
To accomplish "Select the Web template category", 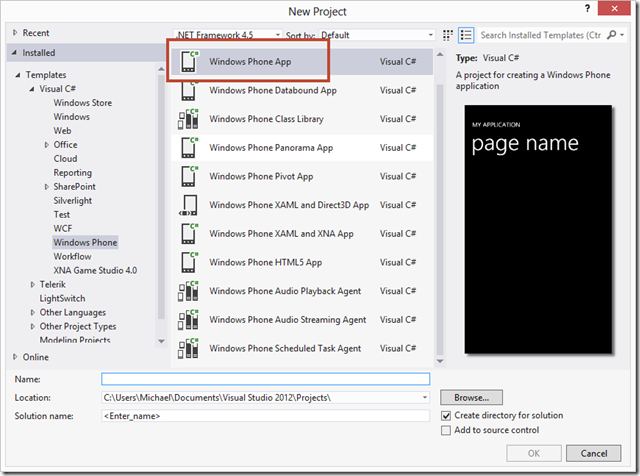I will click(x=62, y=131).
